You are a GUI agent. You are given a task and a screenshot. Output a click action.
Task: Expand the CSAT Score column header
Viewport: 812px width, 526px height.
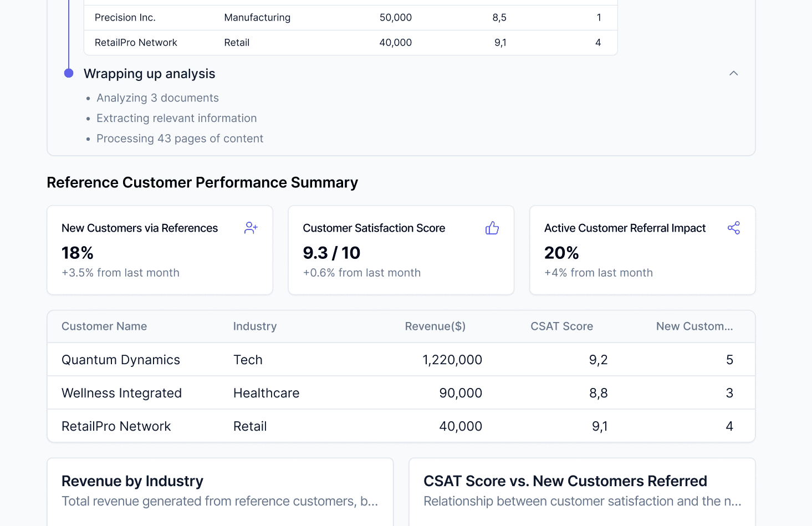561,326
